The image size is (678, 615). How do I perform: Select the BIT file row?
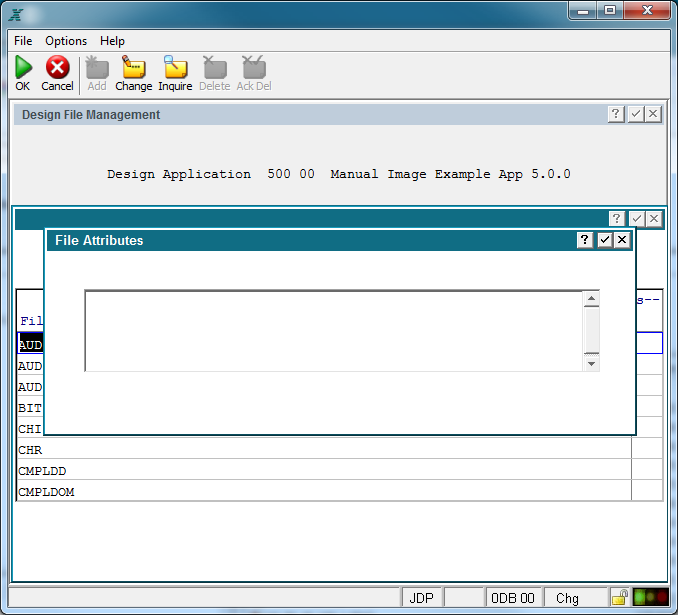point(30,407)
